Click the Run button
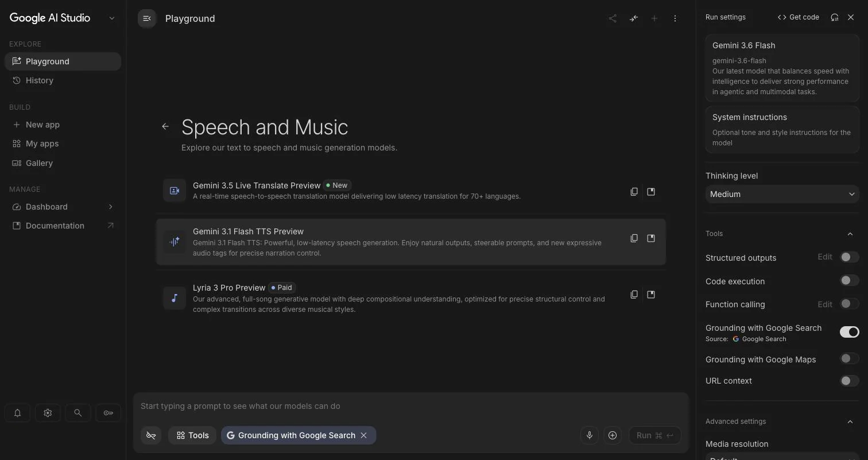868x460 pixels. (x=654, y=435)
